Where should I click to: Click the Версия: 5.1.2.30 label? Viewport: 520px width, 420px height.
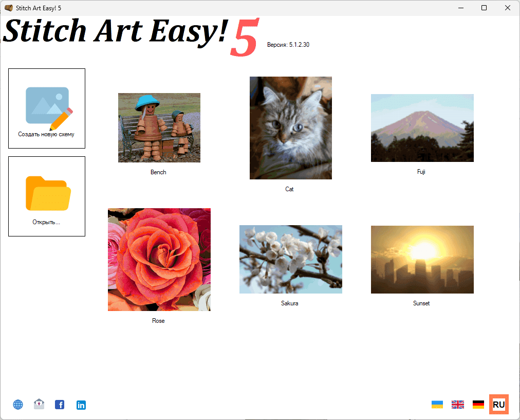pos(288,45)
